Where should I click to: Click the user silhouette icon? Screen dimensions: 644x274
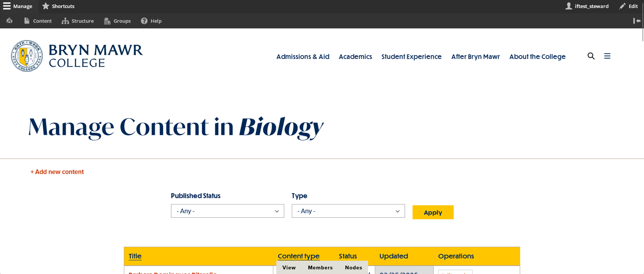tap(569, 6)
